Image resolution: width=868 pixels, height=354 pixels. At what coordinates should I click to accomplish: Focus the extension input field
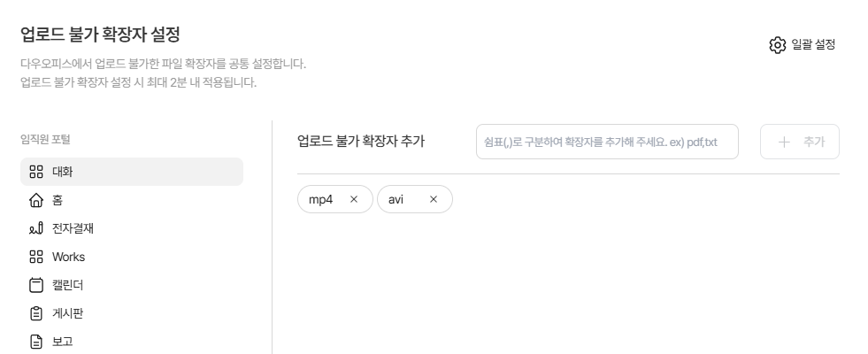(x=607, y=142)
